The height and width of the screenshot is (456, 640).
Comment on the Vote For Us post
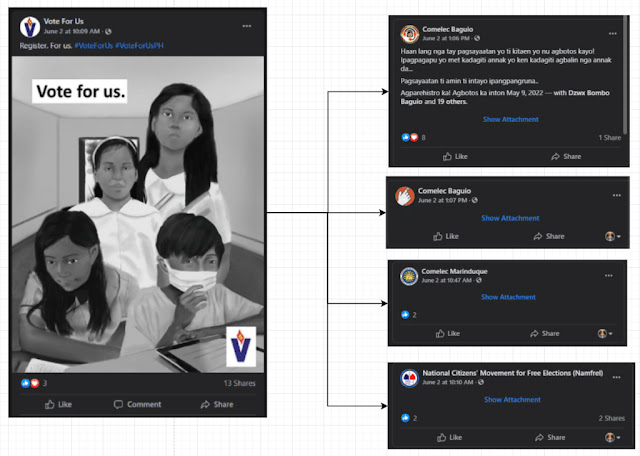tap(138, 405)
